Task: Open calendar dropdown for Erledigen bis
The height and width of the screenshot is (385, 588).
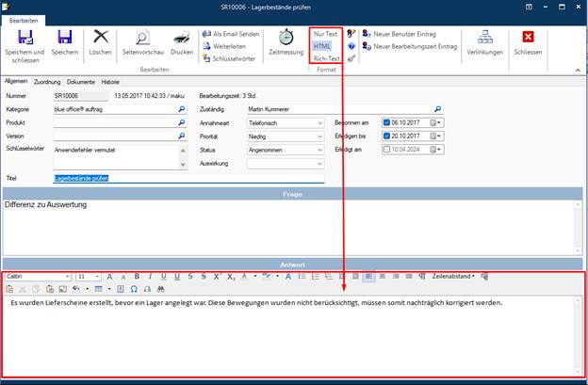Action: (435, 136)
